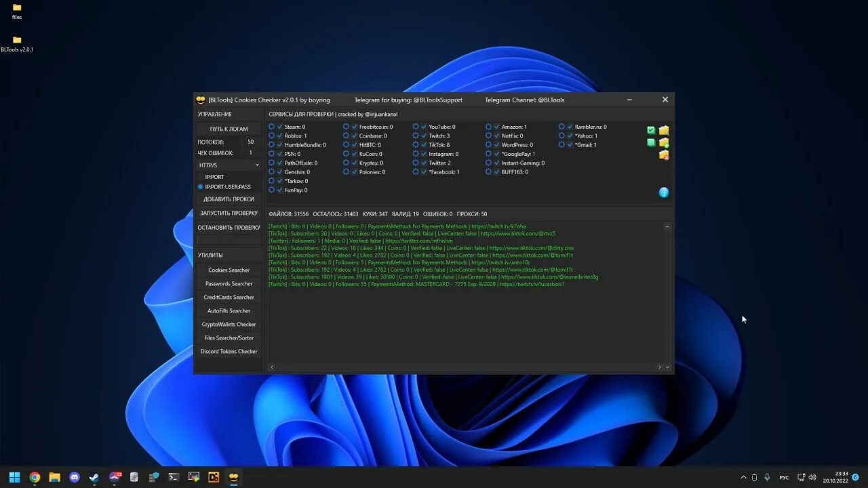
Task: Open the 'files' folder on the desktop
Action: [x=17, y=11]
